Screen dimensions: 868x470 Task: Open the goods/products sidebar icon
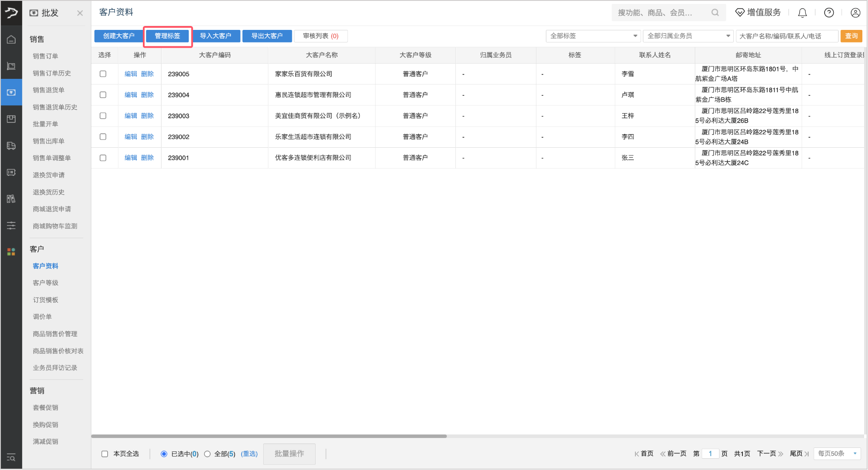12,119
